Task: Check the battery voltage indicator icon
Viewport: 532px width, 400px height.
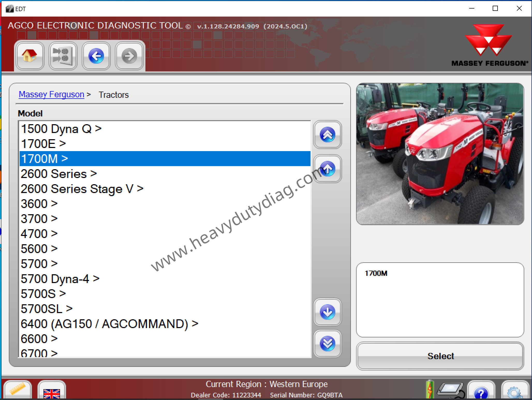Action: pos(430,389)
